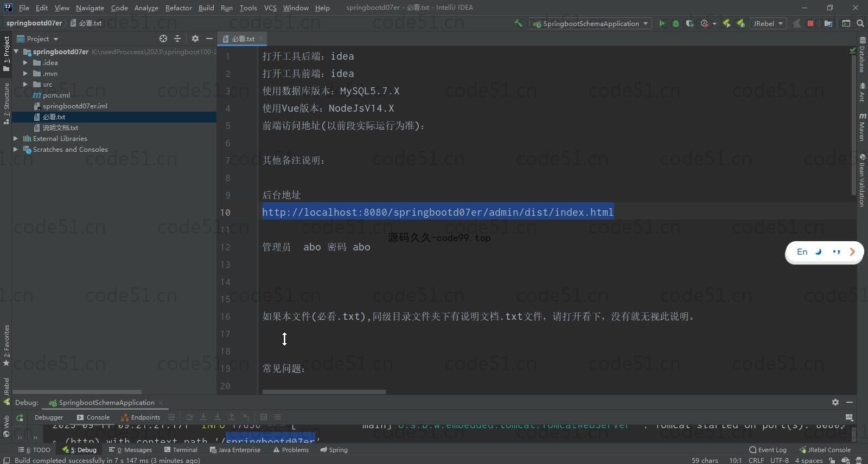The height and width of the screenshot is (464, 868).
Task: Open Search Everywhere magnifier icon
Action: coord(860,23)
